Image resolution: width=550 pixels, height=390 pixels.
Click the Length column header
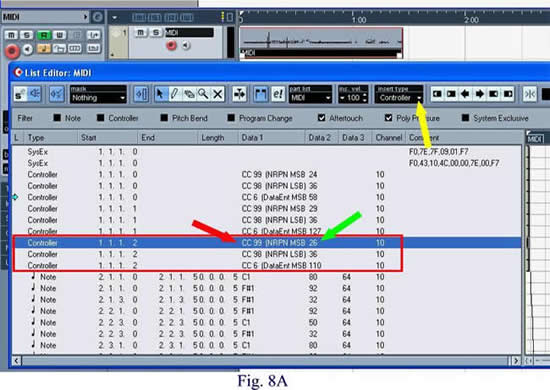click(x=218, y=137)
